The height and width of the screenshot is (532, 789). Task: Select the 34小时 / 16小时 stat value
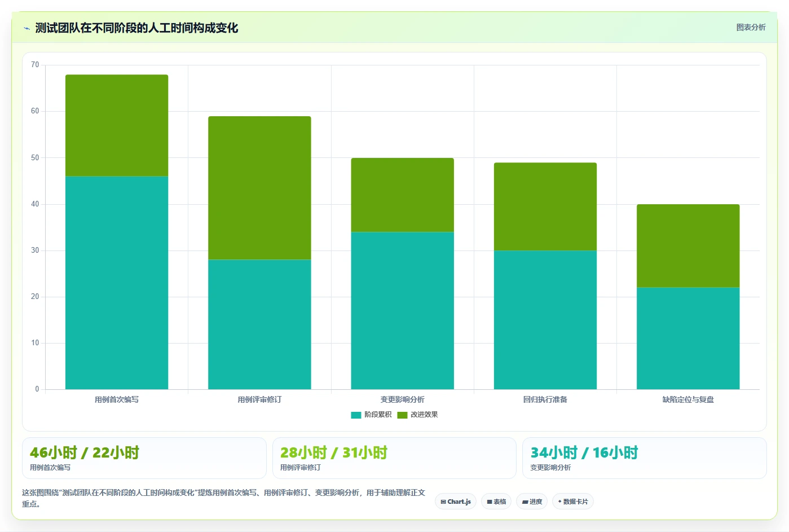(x=584, y=453)
